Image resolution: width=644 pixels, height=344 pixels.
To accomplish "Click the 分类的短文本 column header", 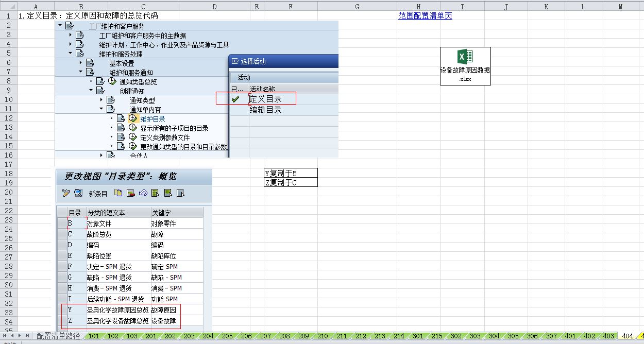I will point(118,213).
